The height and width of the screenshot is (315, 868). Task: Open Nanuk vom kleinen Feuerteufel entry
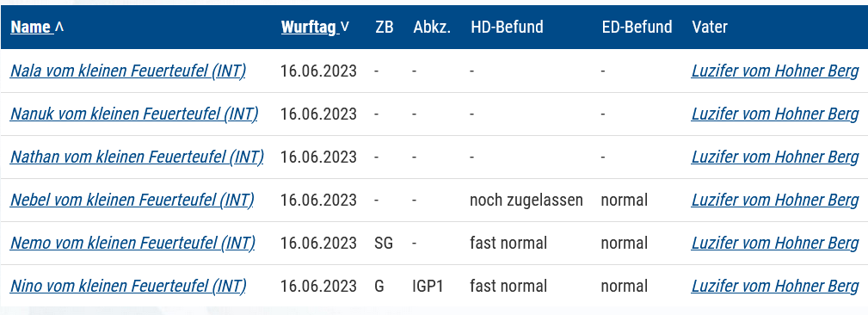tap(134, 114)
